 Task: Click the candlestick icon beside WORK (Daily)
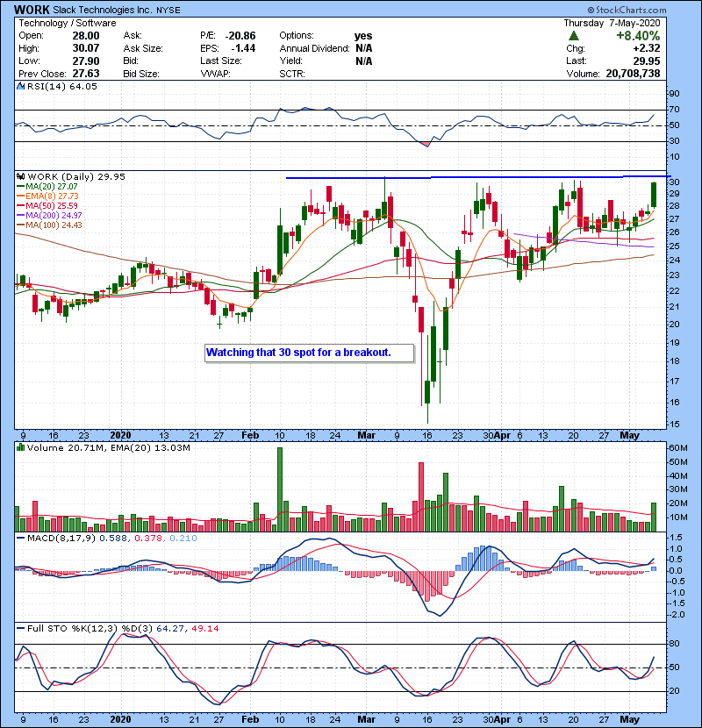point(20,176)
